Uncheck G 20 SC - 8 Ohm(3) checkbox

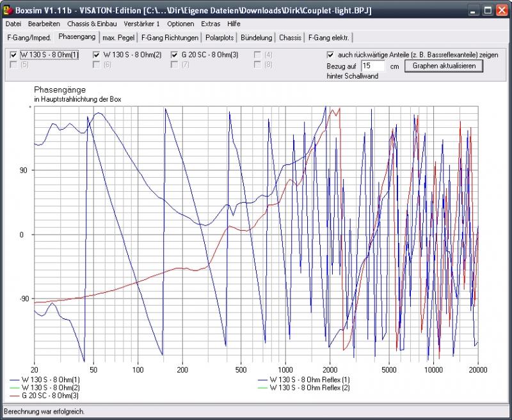(x=174, y=55)
